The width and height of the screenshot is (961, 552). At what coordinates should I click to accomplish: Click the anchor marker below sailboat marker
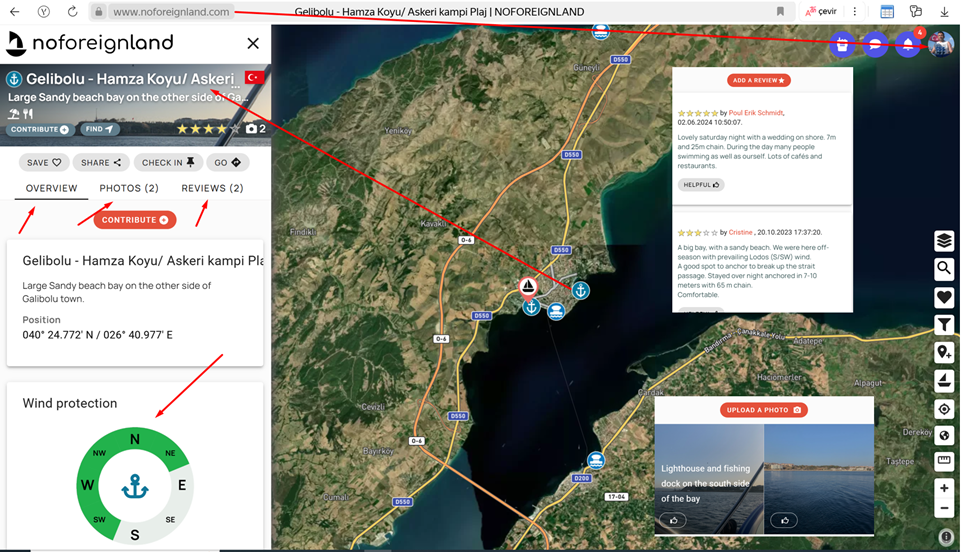coord(531,306)
